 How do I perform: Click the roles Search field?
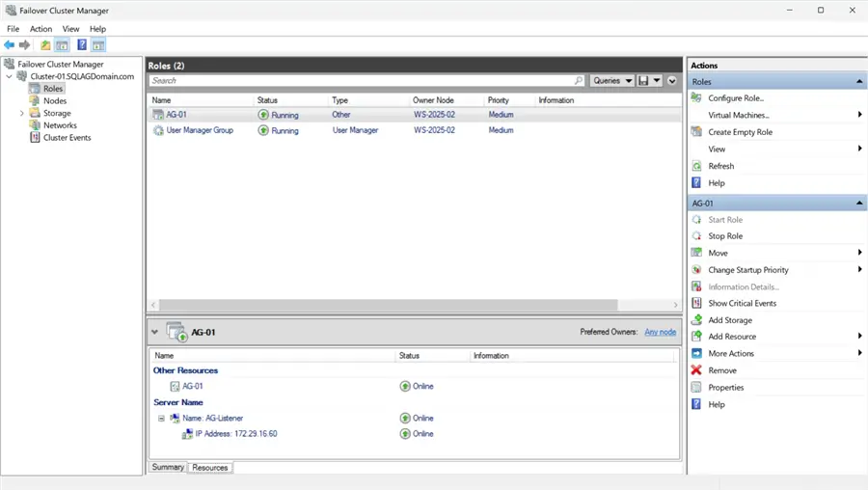(x=366, y=81)
